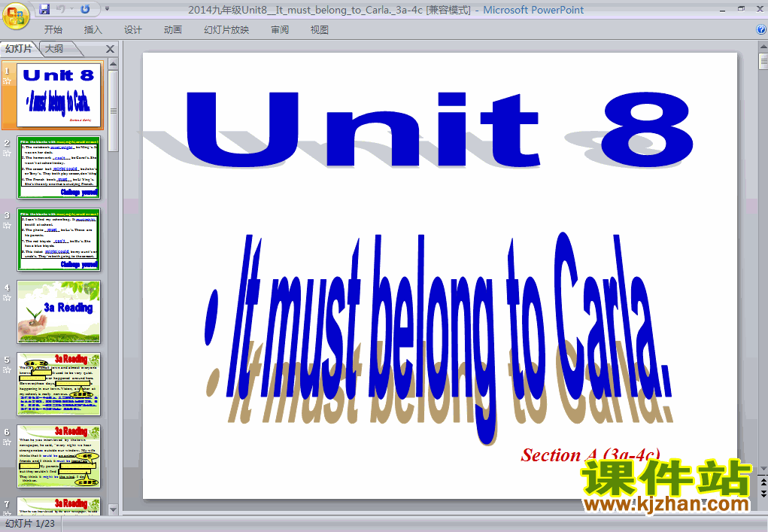
Task: Click the Undo arrow in quick access
Action: [61, 9]
